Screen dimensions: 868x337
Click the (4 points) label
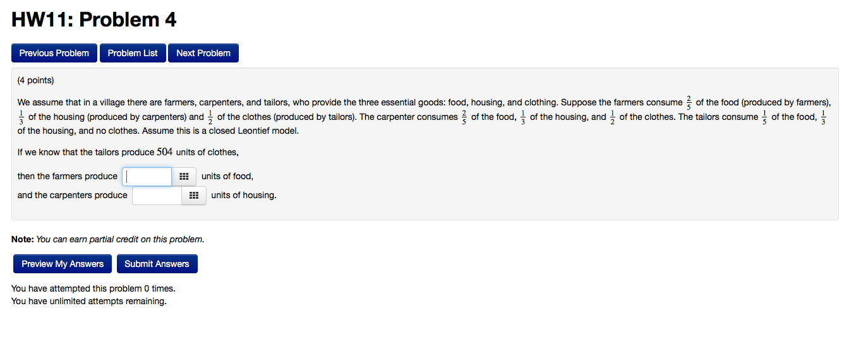(x=36, y=80)
